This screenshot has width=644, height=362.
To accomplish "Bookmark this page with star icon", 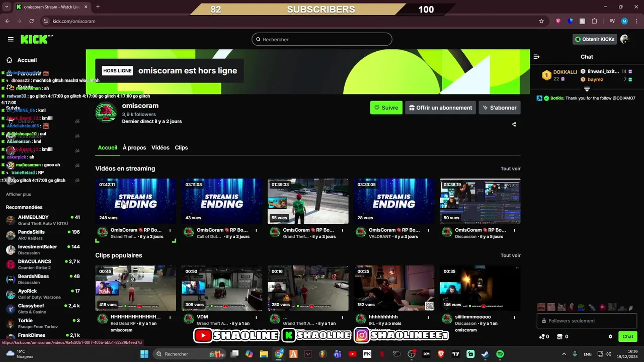I will pos(541,21).
